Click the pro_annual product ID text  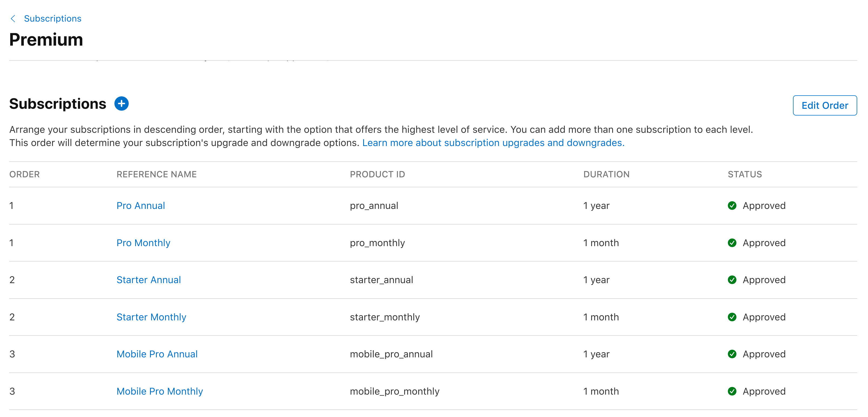[x=374, y=206]
